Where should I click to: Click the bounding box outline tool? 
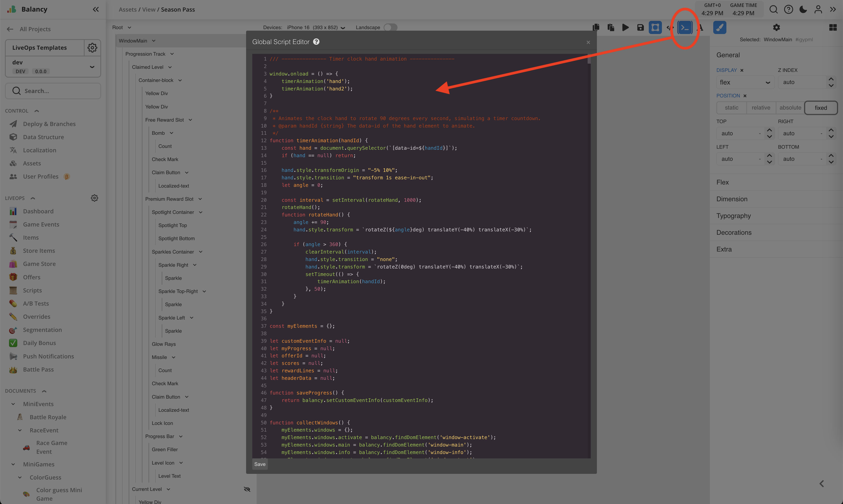(x=655, y=28)
